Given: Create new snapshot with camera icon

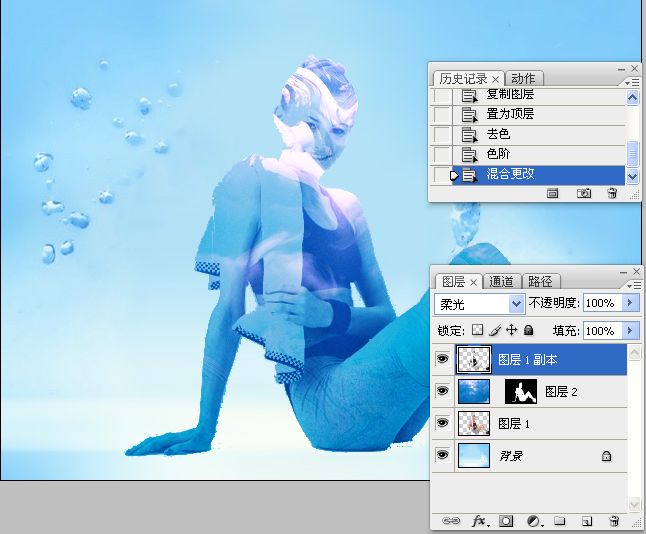Looking at the screenshot, I should [585, 194].
